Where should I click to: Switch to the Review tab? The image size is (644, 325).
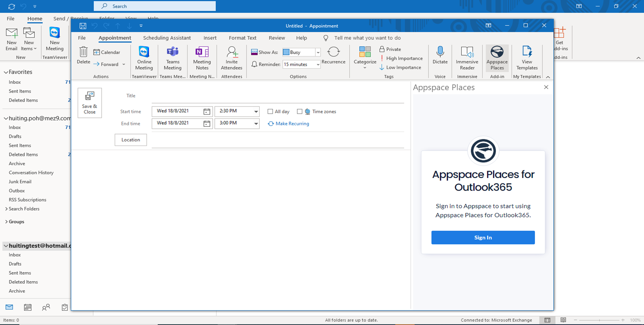pyautogui.click(x=277, y=38)
